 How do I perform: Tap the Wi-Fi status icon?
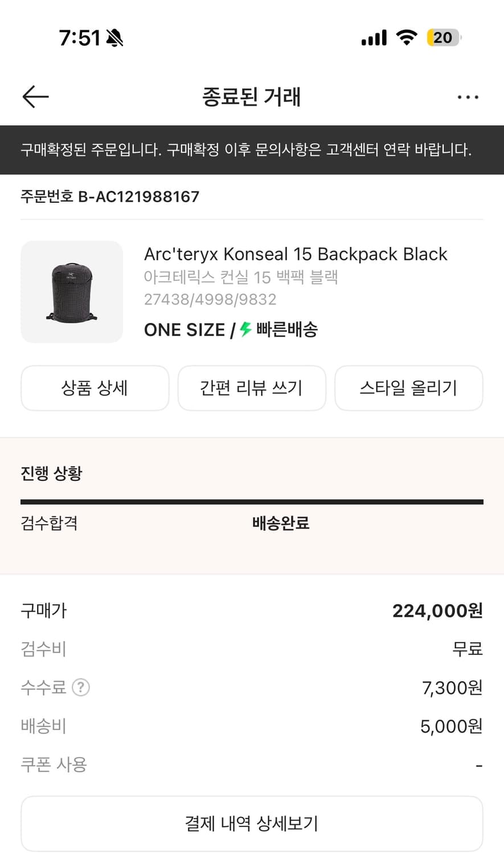(407, 38)
